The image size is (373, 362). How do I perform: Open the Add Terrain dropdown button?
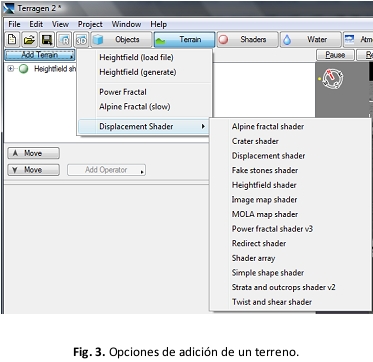point(40,55)
